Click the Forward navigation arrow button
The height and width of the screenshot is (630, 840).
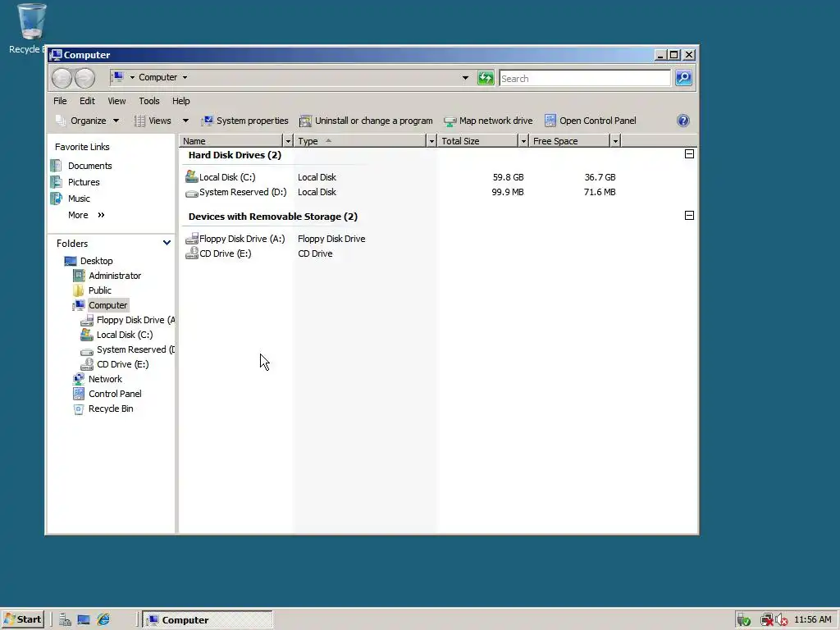coord(84,78)
